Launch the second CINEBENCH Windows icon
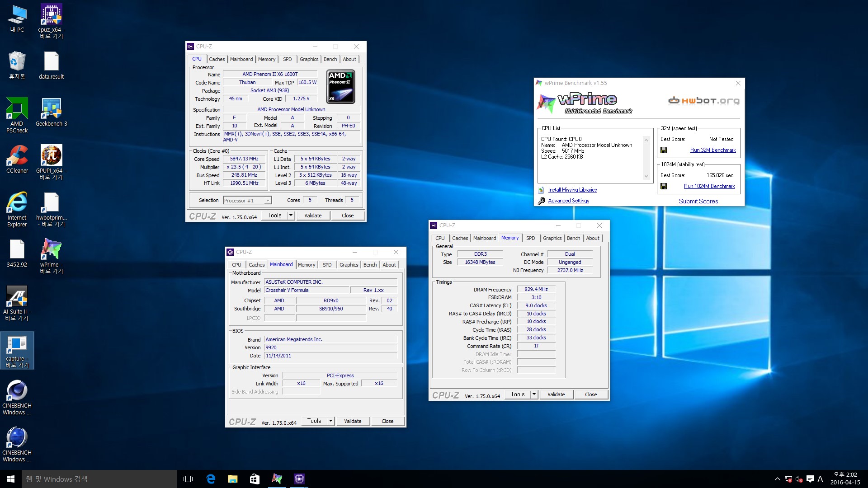This screenshot has height=488, width=868. pos(17,444)
